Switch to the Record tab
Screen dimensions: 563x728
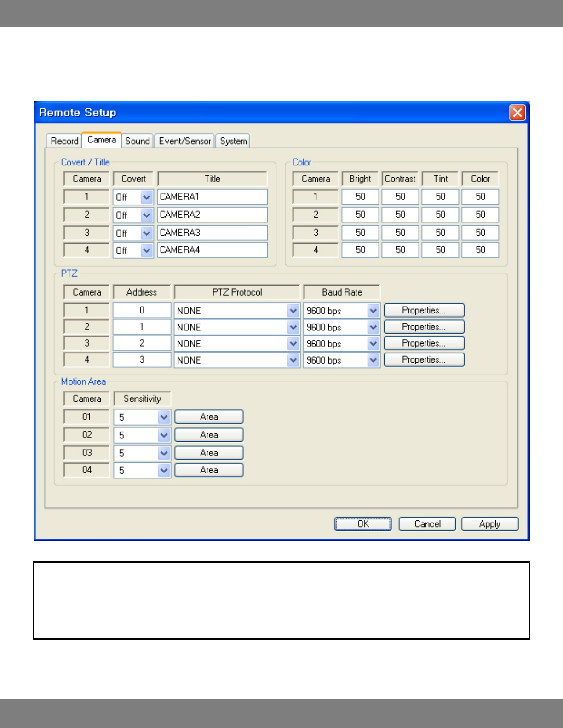pyautogui.click(x=64, y=141)
